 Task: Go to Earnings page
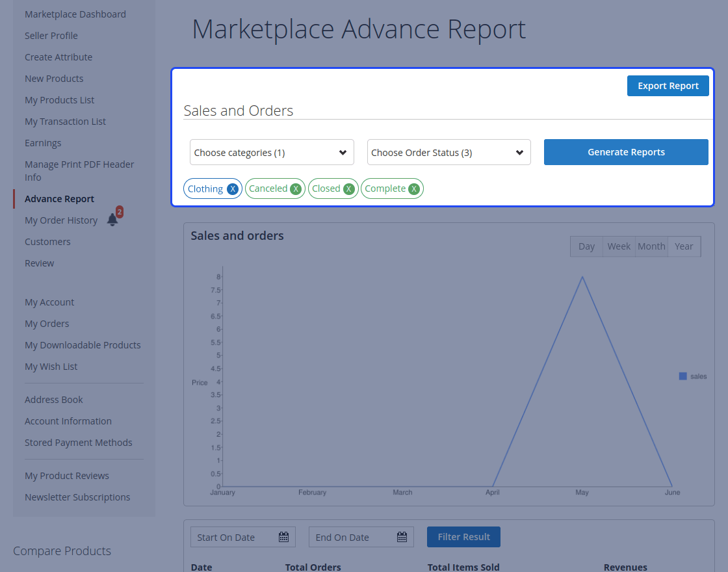43,143
